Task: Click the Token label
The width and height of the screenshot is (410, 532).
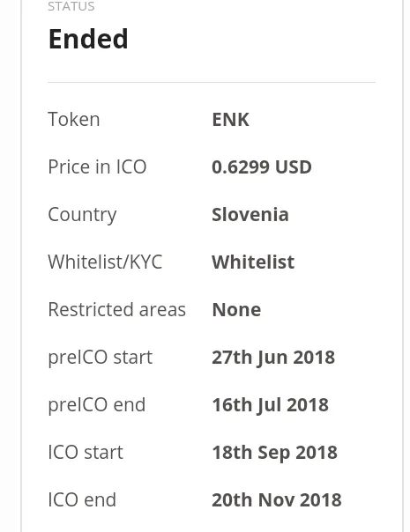Action: point(74,120)
